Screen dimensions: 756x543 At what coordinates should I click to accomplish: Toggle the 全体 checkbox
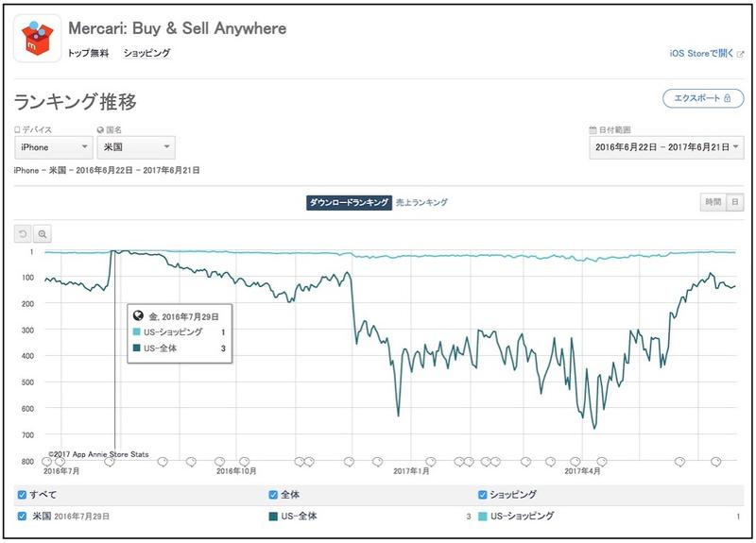point(274,494)
